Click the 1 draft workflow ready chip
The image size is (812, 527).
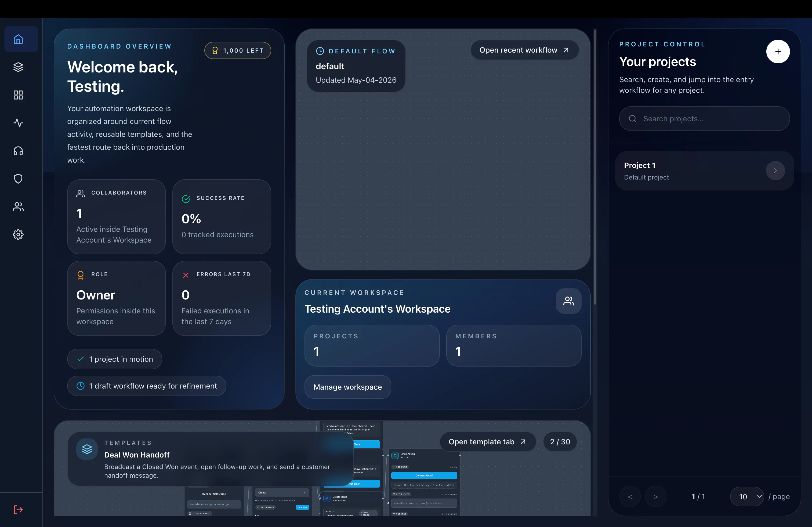point(146,386)
